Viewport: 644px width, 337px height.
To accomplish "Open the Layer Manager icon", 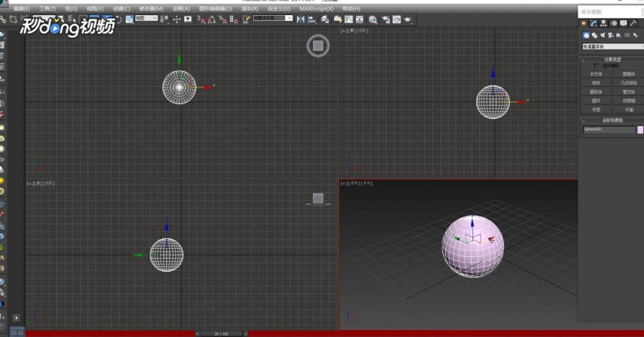I will click(x=325, y=19).
